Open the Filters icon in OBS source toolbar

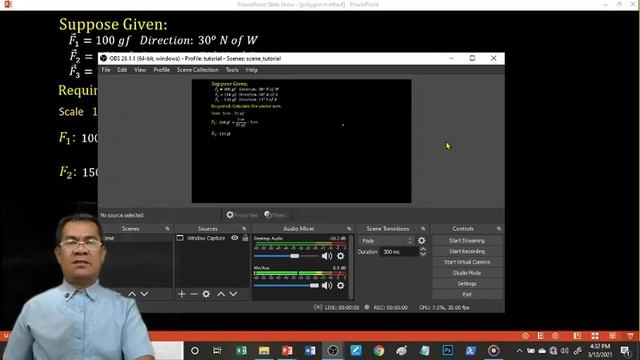(x=268, y=215)
